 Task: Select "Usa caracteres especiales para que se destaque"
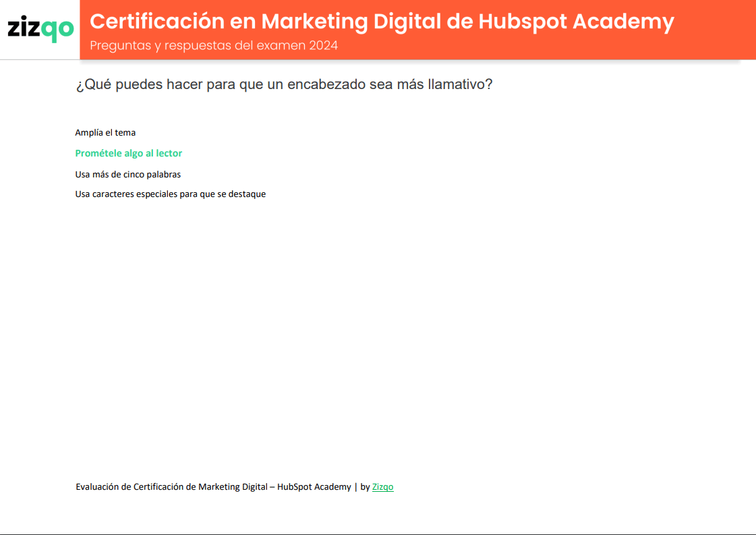[170, 194]
